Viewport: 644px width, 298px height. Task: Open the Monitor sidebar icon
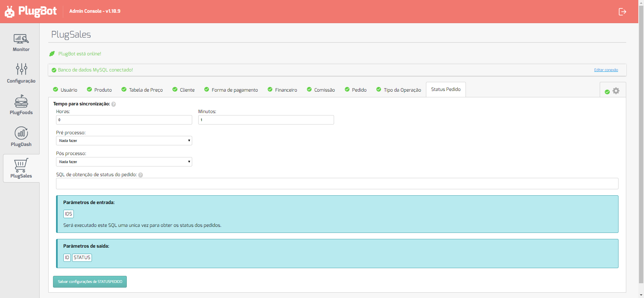(x=21, y=39)
